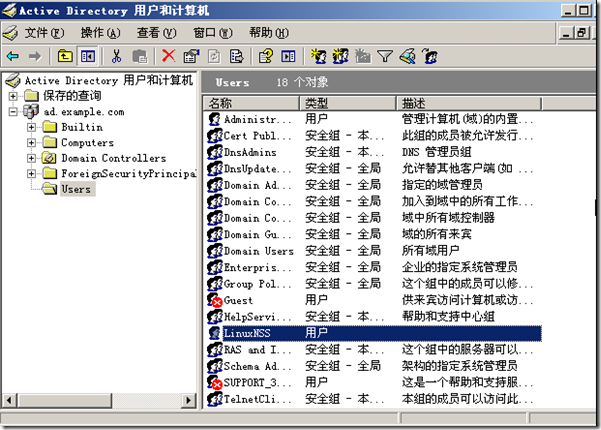Select the Domain Gu... group row
This screenshot has height=430, width=601.
point(374,234)
